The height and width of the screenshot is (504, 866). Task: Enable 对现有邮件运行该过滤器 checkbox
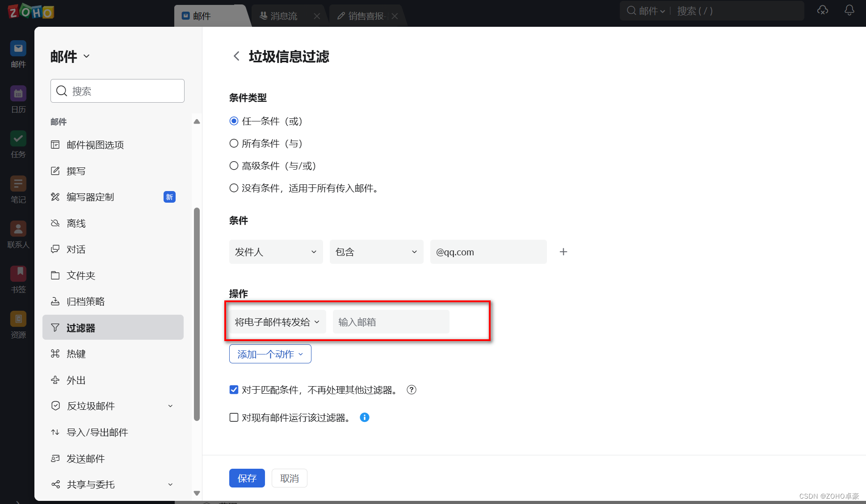234,417
